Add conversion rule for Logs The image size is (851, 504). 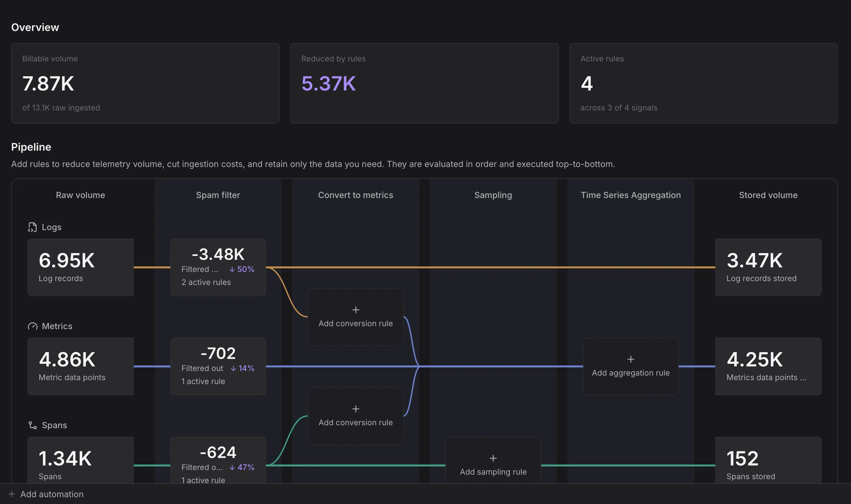tap(356, 317)
